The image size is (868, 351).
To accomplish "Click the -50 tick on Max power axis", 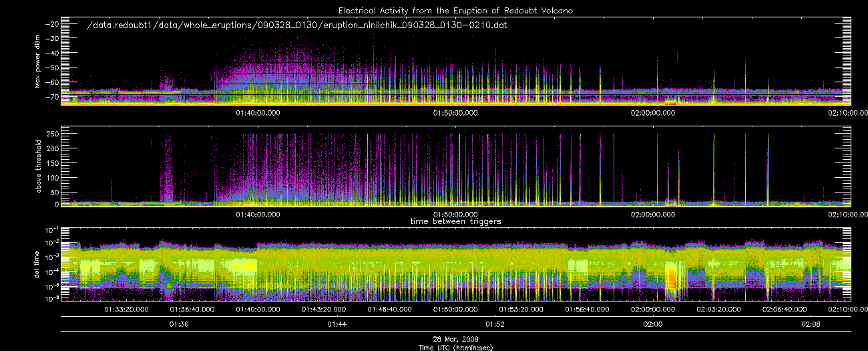I will 52,68.
